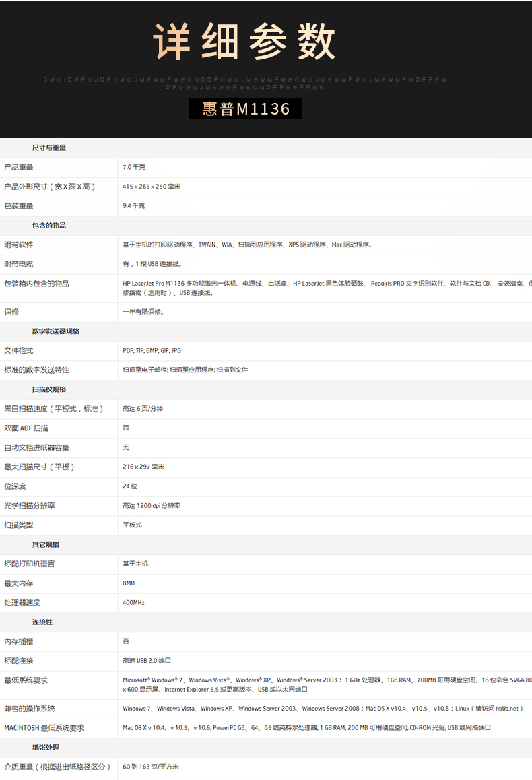Click the '双面 ADF 扫描' row label
Image resolution: width=532 pixels, height=780 pixels.
tap(26, 428)
